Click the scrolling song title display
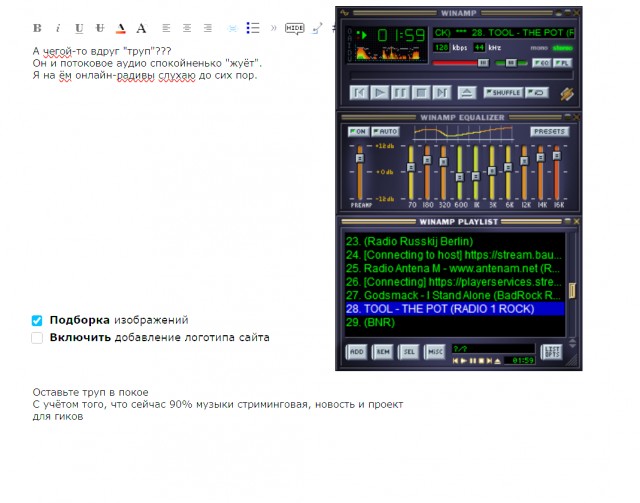The width and height of the screenshot is (640, 503). [x=504, y=33]
